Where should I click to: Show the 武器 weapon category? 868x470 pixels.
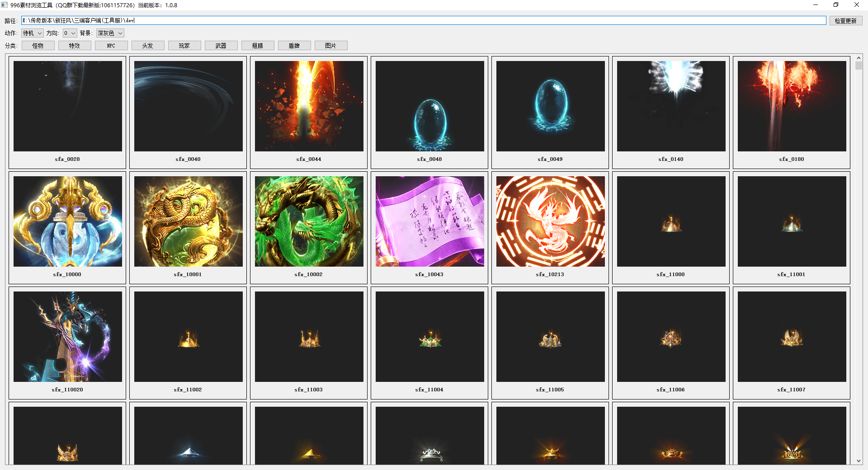click(221, 46)
